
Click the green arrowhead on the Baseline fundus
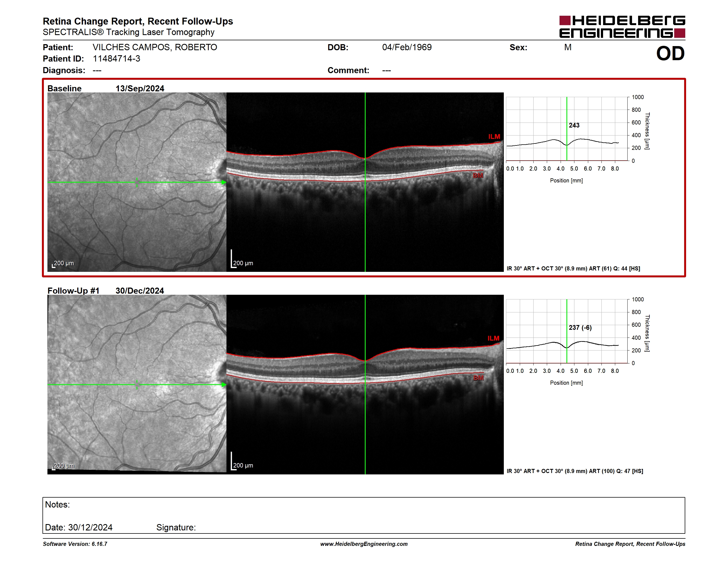[x=224, y=182]
